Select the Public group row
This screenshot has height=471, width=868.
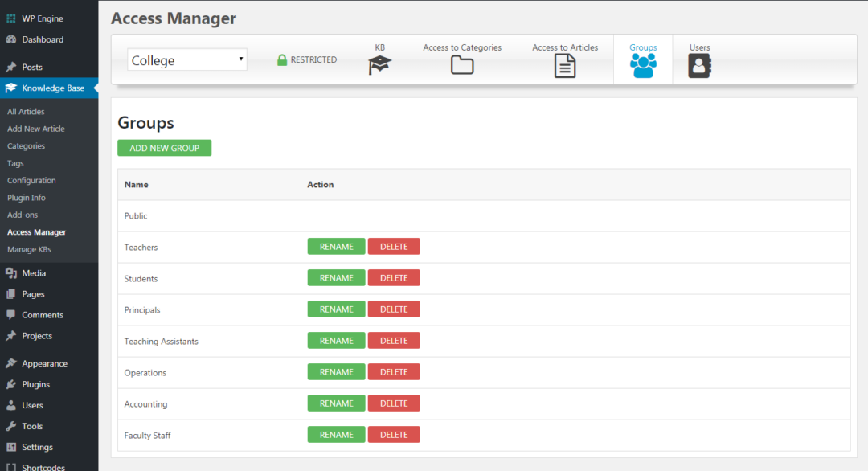point(135,215)
